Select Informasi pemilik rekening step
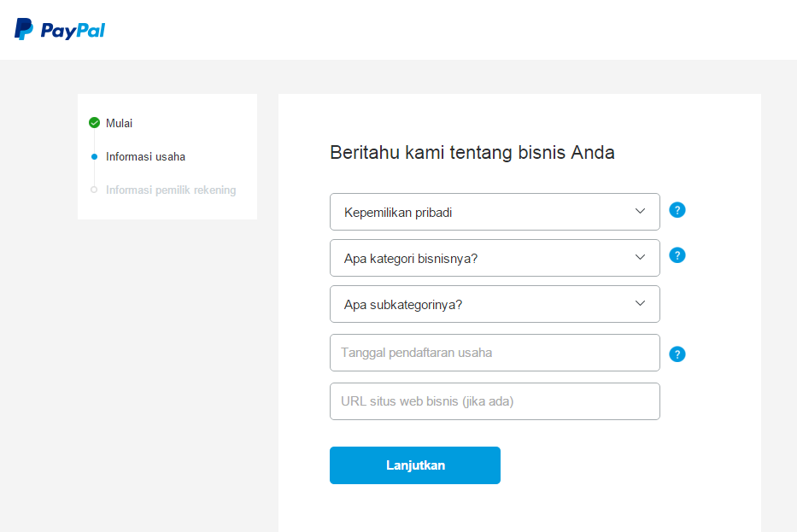The width and height of the screenshot is (797, 532). [x=171, y=190]
